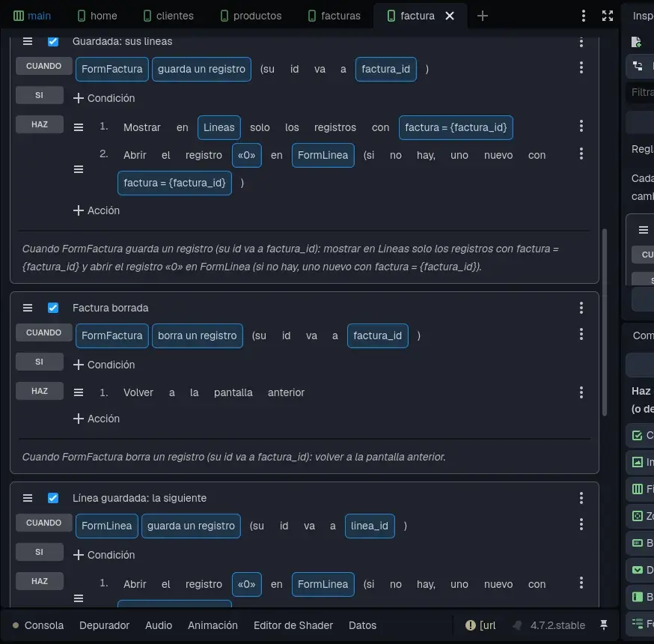654x644 pixels.
Task: Close the 'factura' scene tab
Action: tap(450, 16)
